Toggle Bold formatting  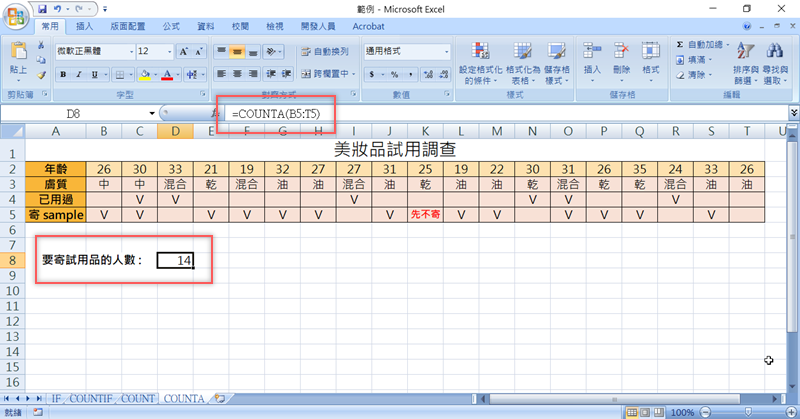[x=63, y=75]
